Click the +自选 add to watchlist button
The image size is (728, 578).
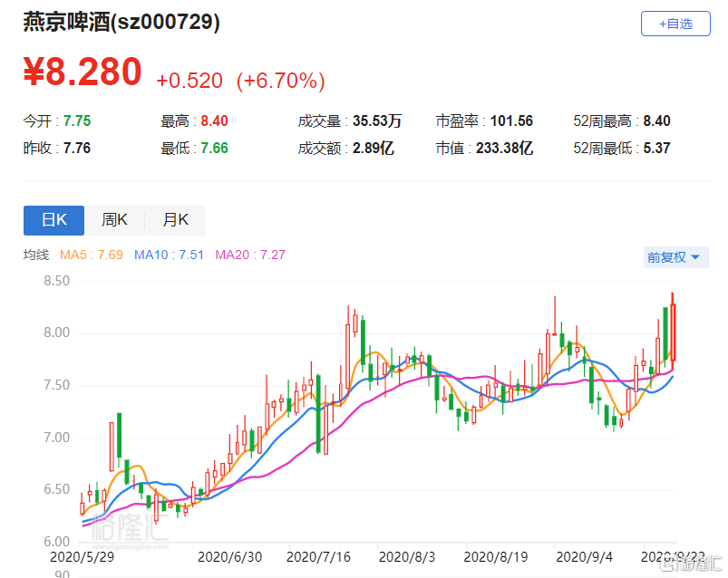coord(675,24)
